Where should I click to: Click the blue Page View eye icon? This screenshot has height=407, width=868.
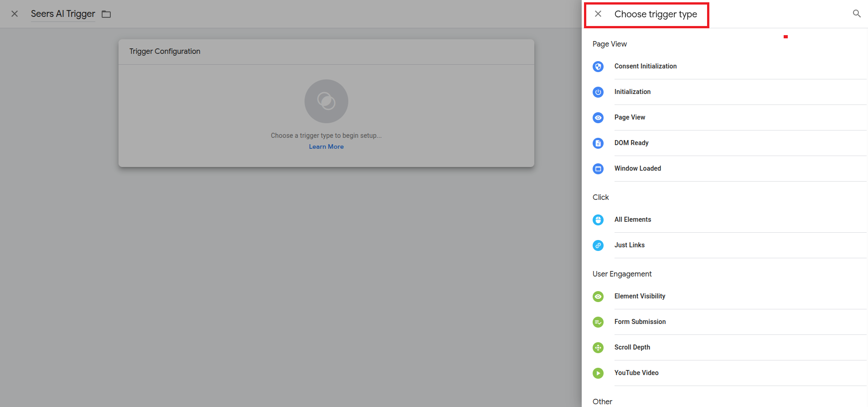(x=598, y=118)
